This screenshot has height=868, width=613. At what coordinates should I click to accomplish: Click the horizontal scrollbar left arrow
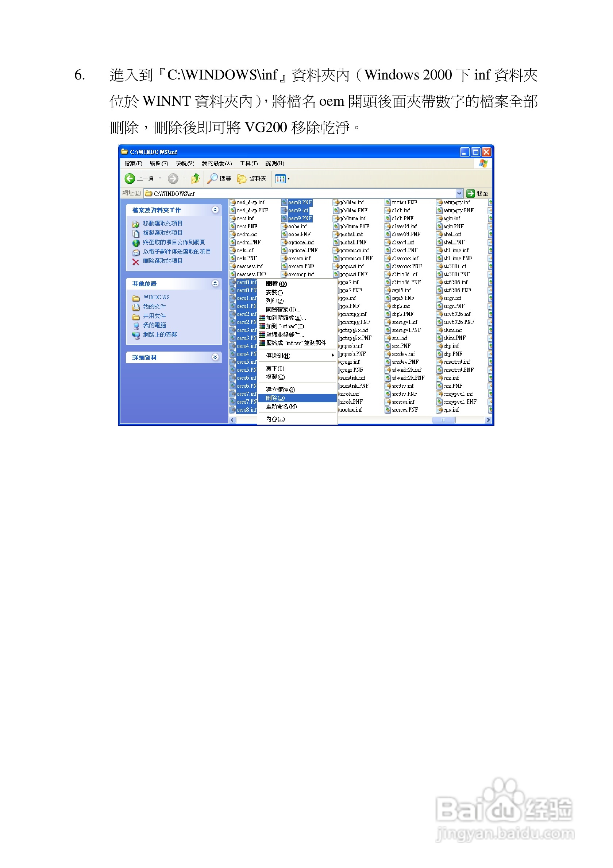[232, 420]
